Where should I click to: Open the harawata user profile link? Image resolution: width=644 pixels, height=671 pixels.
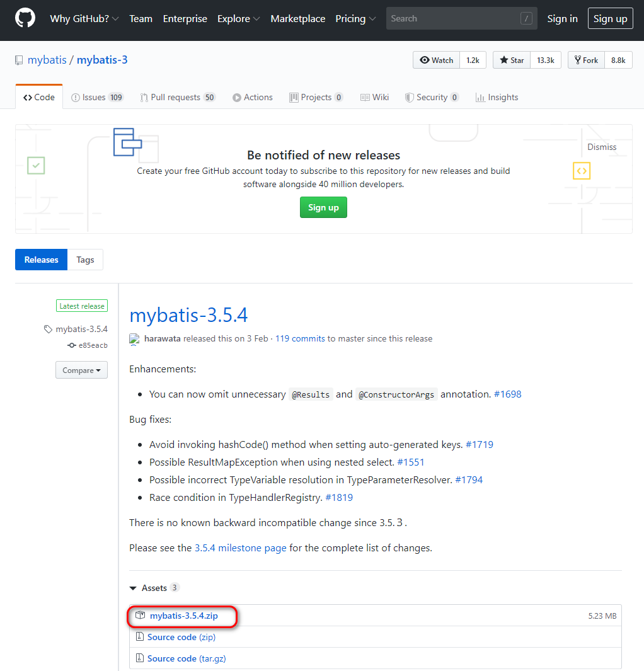pyautogui.click(x=162, y=338)
